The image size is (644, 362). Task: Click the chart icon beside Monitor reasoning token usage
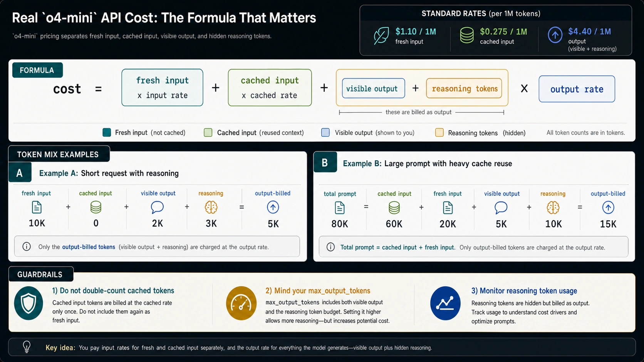click(445, 303)
